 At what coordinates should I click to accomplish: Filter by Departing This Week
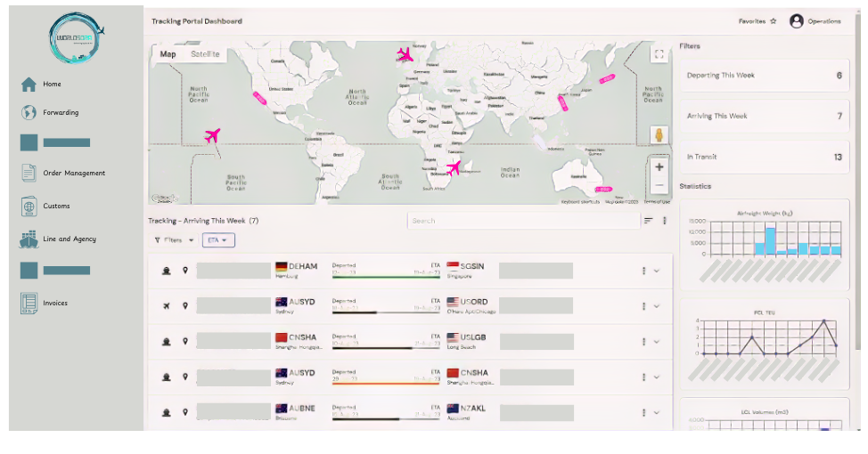(x=764, y=76)
